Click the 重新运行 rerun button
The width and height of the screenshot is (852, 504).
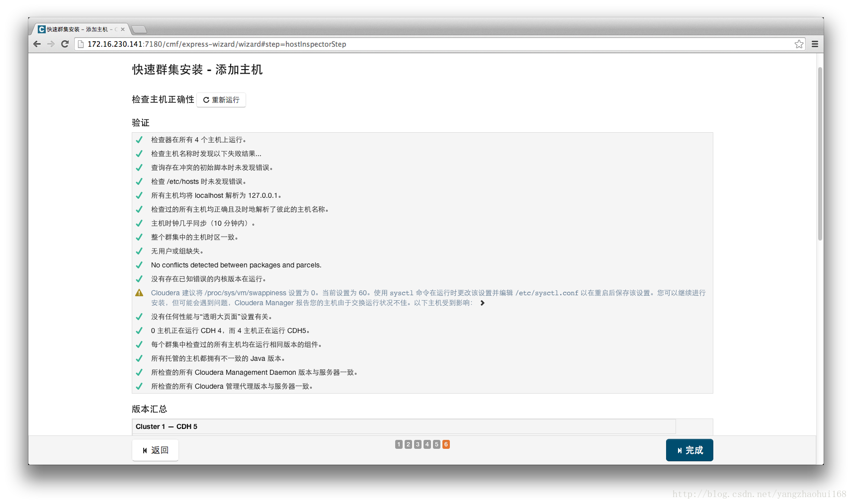(x=221, y=100)
